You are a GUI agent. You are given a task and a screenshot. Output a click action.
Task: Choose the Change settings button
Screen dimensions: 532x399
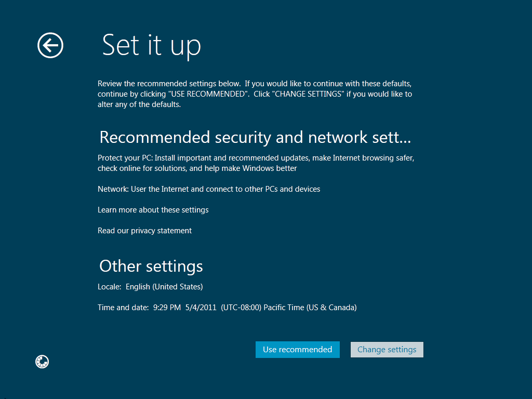(387, 350)
